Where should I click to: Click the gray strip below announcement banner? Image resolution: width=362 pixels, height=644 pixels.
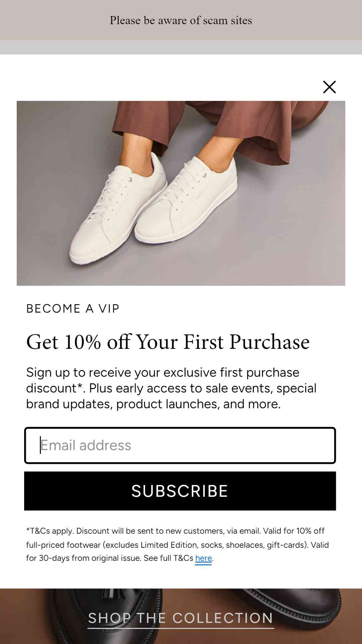(181, 47)
